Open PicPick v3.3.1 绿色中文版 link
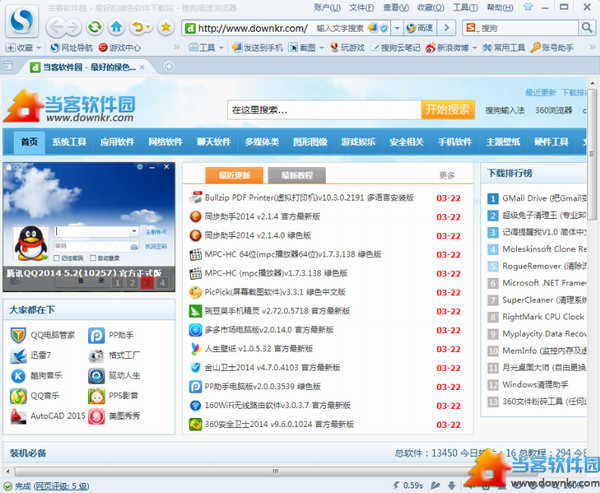Image resolution: width=600 pixels, height=493 pixels. (275, 292)
